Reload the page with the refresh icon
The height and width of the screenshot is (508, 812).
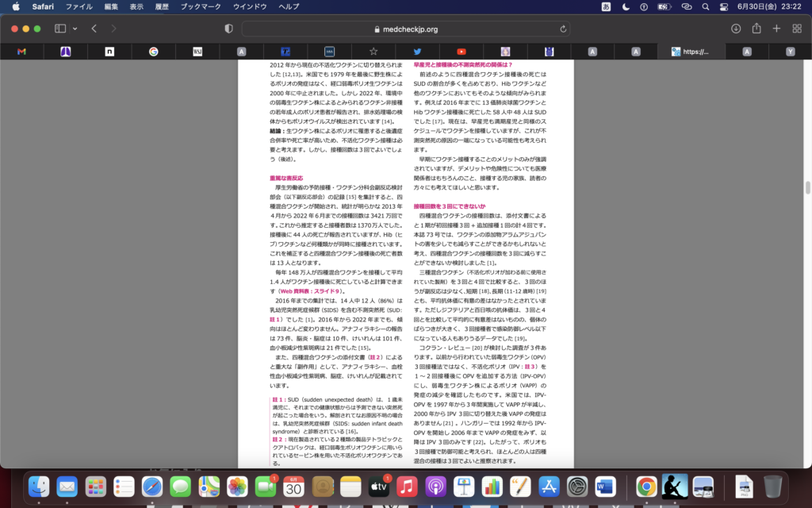(x=563, y=29)
